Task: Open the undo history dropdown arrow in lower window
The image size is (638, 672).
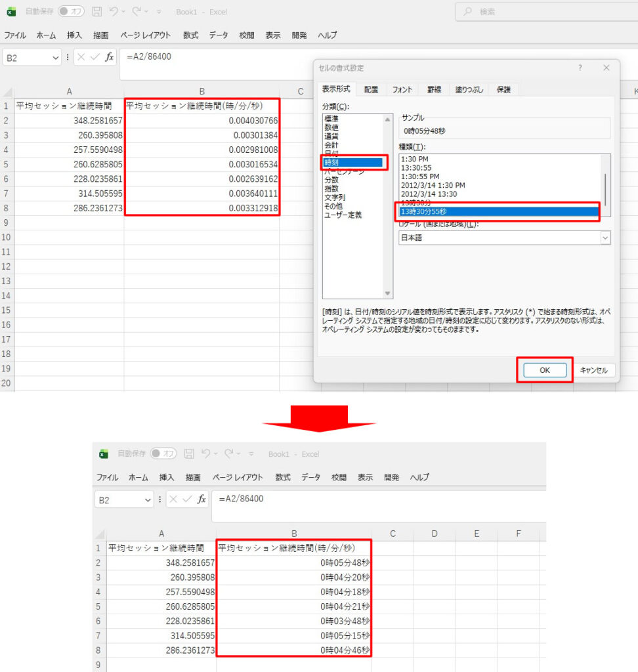Action: click(216, 454)
